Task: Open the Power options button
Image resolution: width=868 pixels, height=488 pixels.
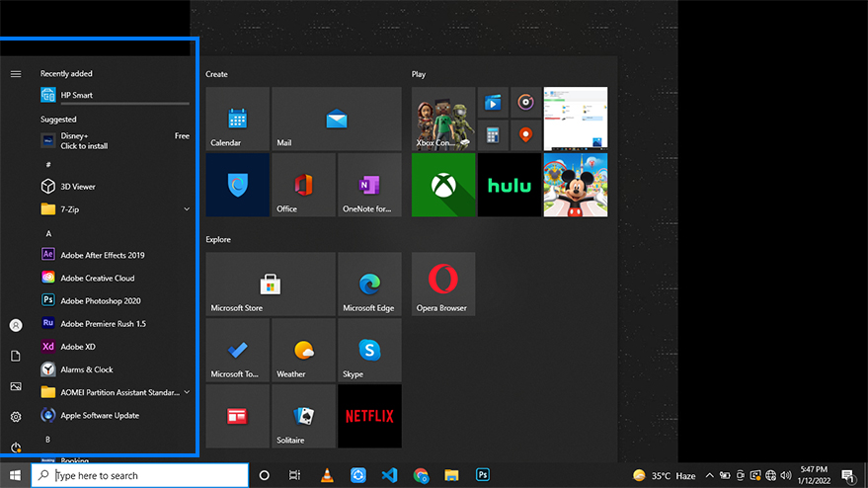Action: pos(16,447)
